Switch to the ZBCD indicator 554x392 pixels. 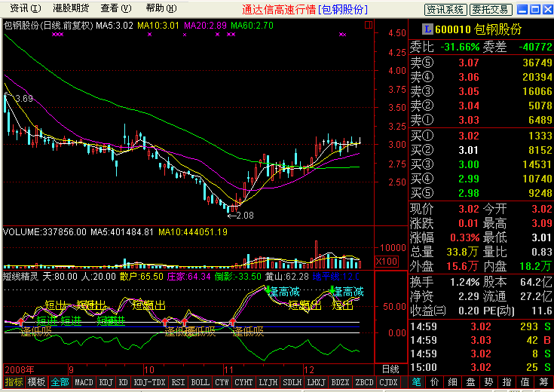point(364,382)
